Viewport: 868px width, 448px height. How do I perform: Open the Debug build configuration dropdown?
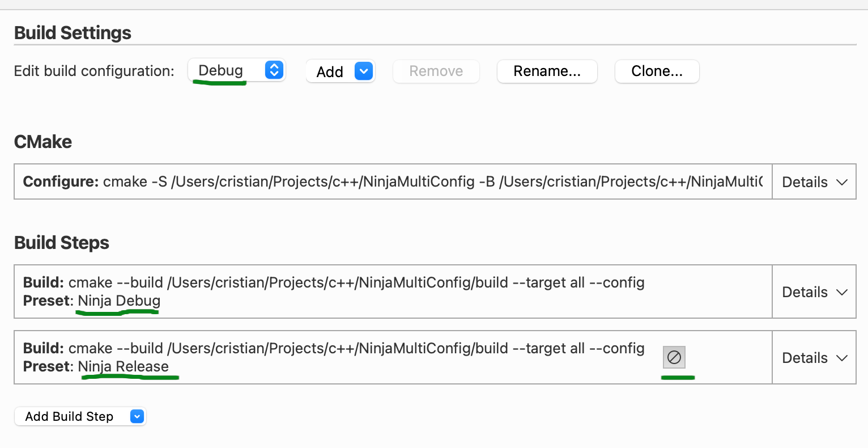[x=236, y=71]
